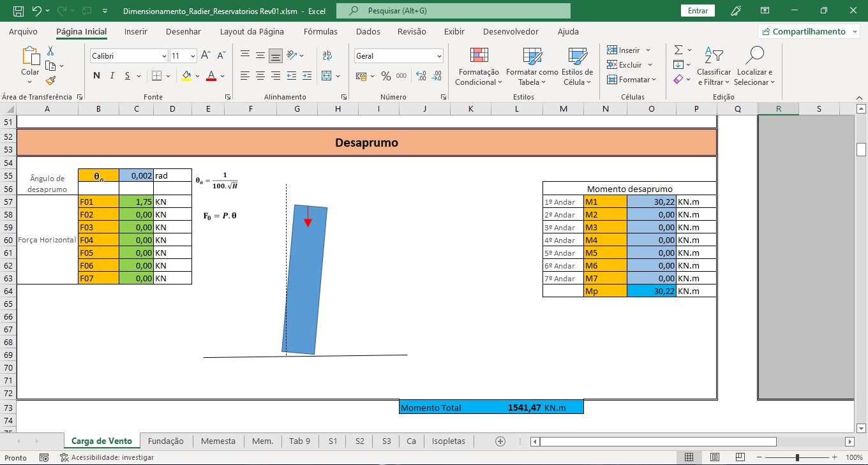Screen dimensions: 868x465
Task: Open the Arquivo menu
Action: [23, 31]
